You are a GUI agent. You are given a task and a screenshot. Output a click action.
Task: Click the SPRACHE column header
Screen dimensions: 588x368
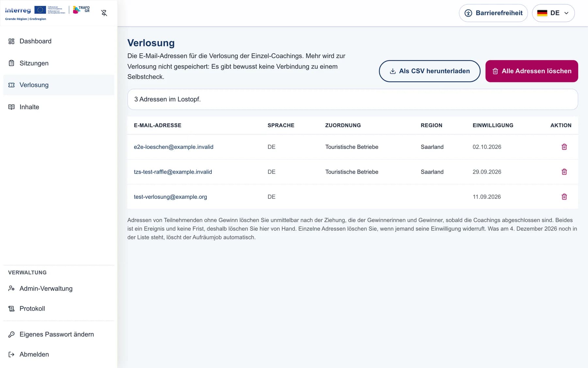point(281,125)
